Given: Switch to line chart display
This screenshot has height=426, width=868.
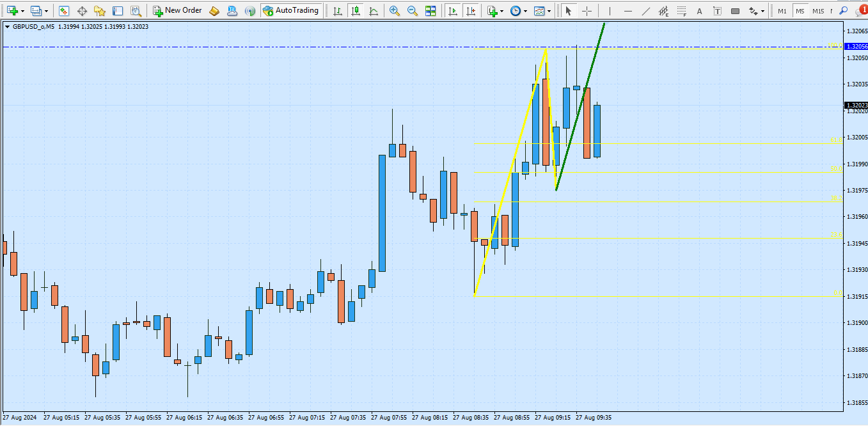Looking at the screenshot, I should point(373,11).
